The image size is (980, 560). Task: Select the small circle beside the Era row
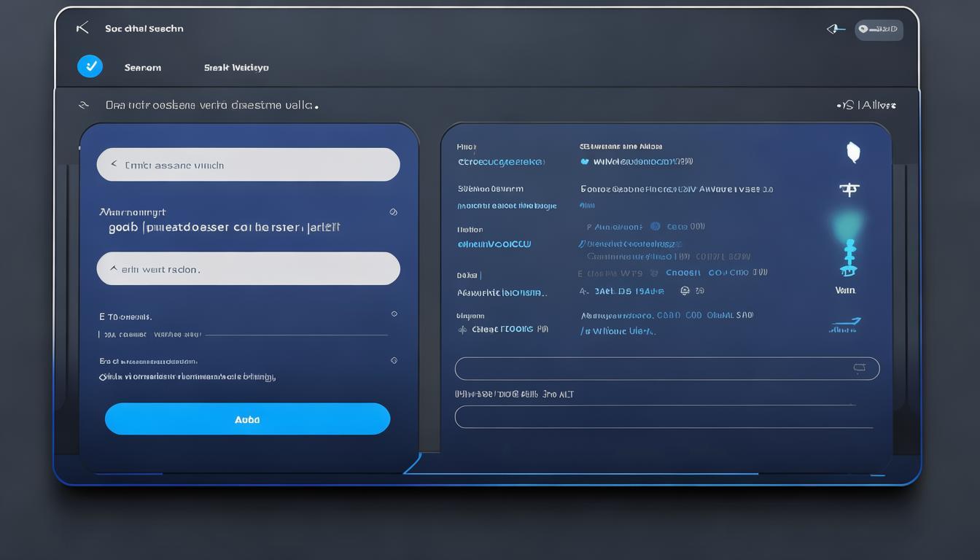[x=394, y=360]
